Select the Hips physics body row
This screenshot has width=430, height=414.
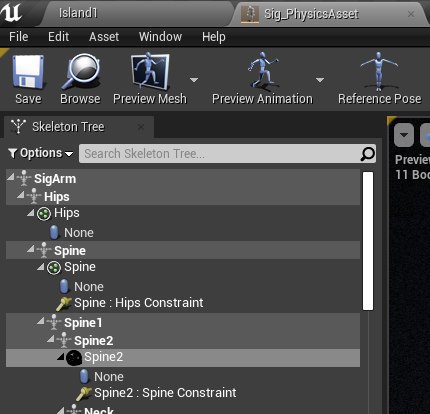pyautogui.click(x=183, y=213)
